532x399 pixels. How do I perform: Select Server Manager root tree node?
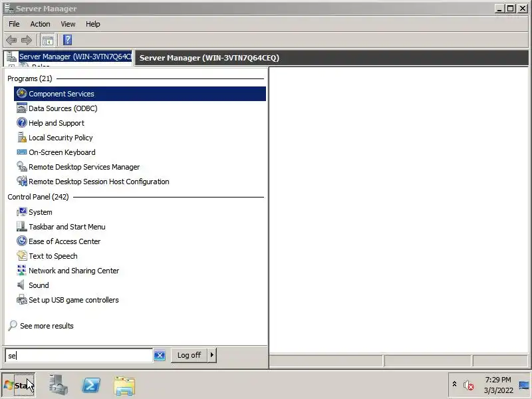(75, 57)
